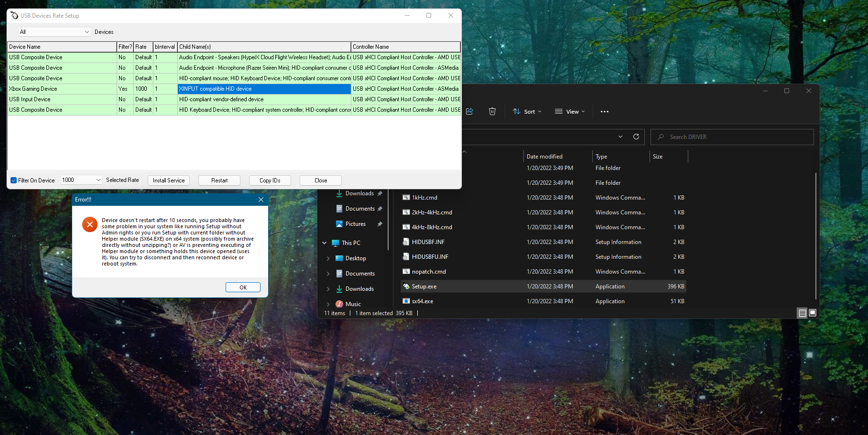Screen dimensions: 868x435
Task: Click the HIDUSBF.INF setup information icon
Action: (x=406, y=242)
